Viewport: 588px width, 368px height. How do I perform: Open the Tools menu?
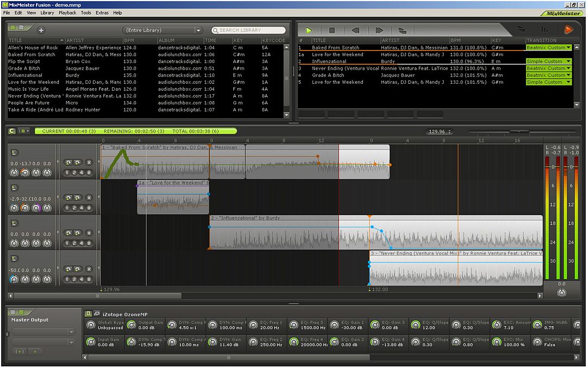(x=86, y=13)
